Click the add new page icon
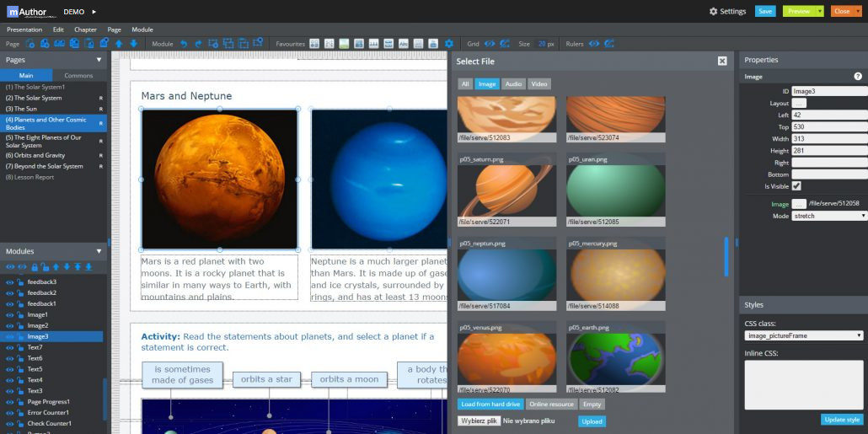The width and height of the screenshot is (868, 434). pyautogui.click(x=30, y=44)
